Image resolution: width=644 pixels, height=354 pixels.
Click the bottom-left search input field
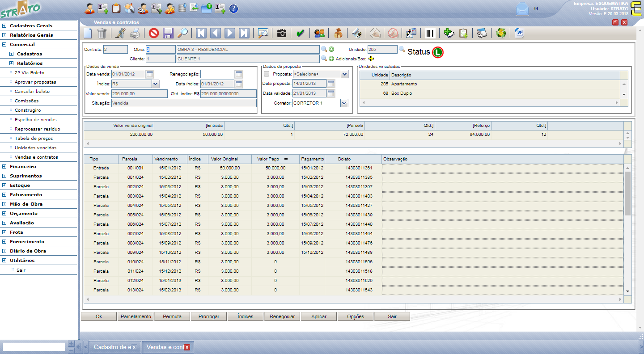click(x=34, y=347)
